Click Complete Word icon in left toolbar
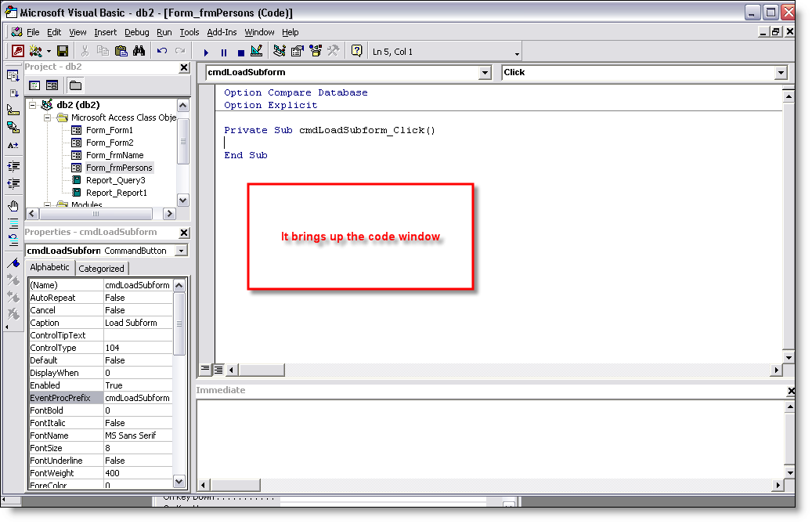 click(x=13, y=145)
